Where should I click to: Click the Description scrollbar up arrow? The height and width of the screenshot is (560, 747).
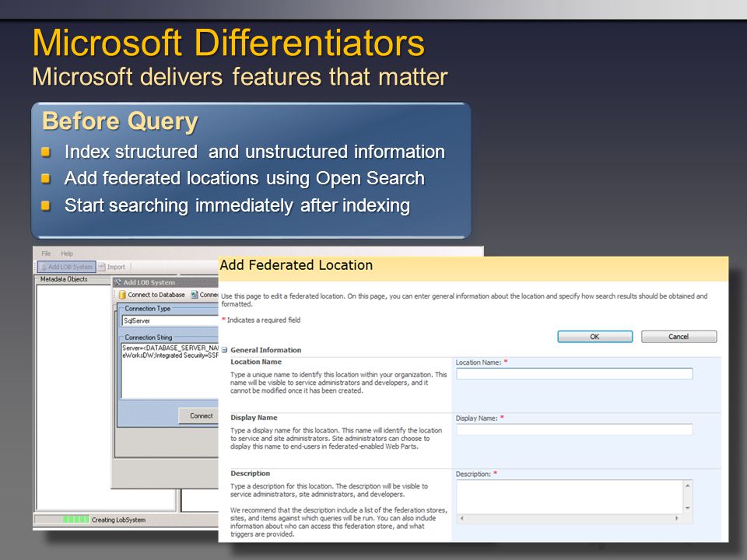click(x=687, y=485)
